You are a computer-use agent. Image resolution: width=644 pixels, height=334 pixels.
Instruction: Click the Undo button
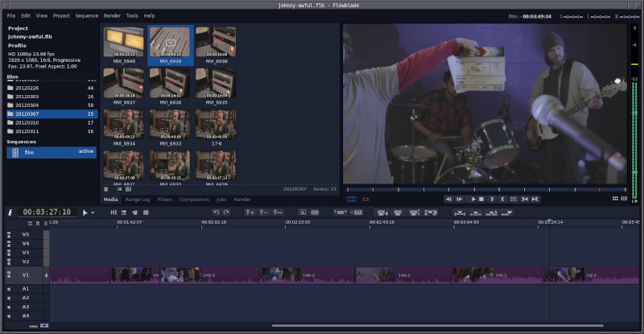click(x=216, y=212)
